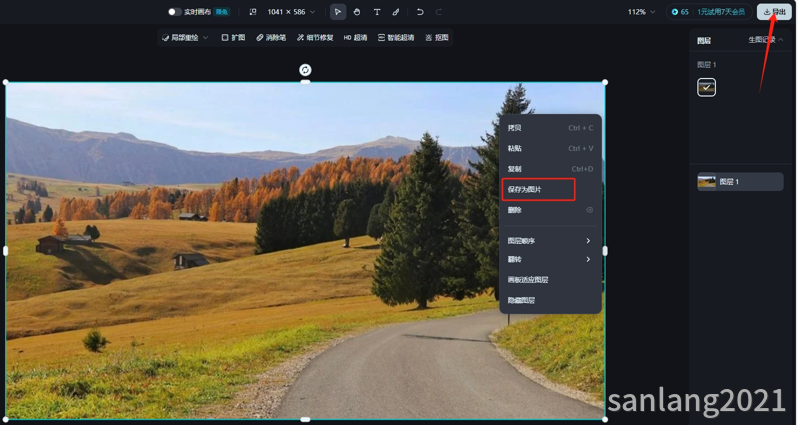Select the brush tool in top toolbar
This screenshot has width=798, height=425.
coord(396,12)
